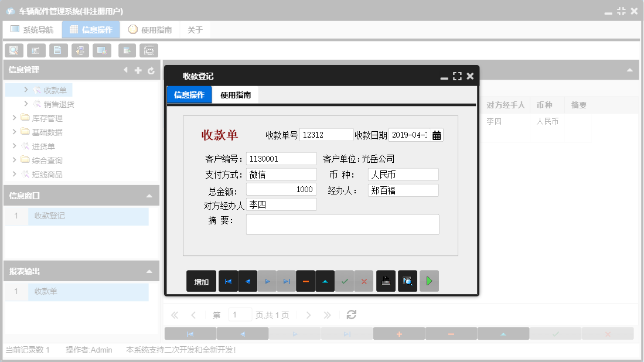Open the print preview icon in the dialog
Screen dimensions: 644x362
point(407,281)
